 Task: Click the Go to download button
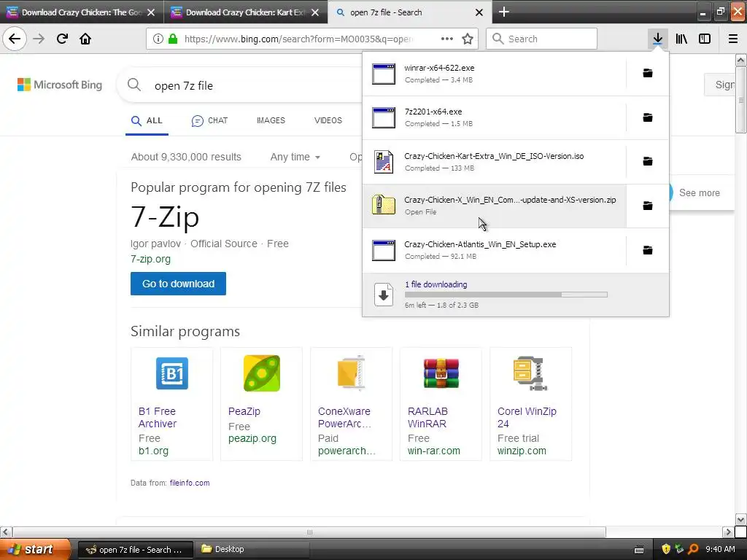point(178,284)
